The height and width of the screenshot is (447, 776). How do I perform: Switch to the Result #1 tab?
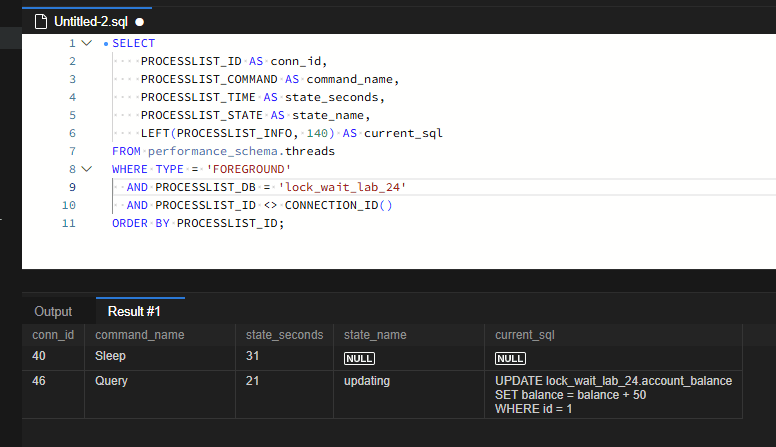(x=134, y=311)
